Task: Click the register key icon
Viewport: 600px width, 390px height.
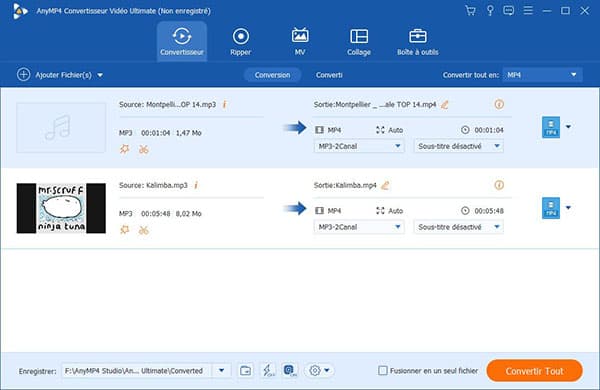Action: click(x=490, y=10)
